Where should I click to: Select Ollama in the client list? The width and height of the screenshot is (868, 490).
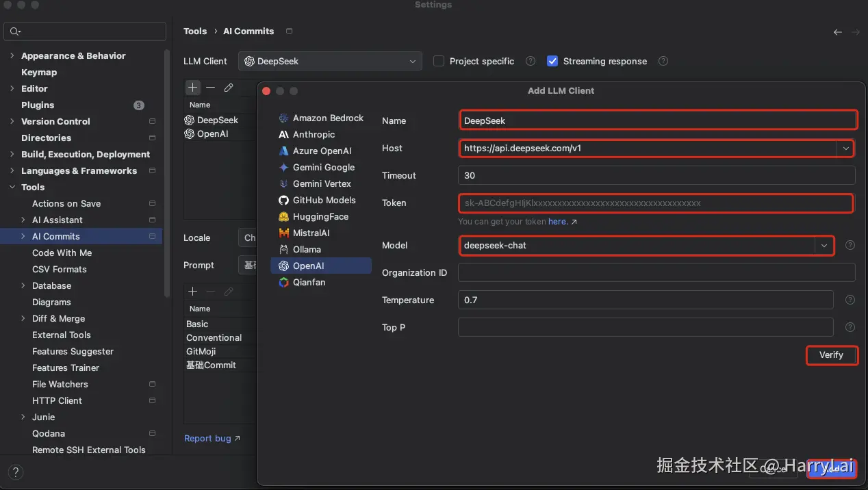307,249
